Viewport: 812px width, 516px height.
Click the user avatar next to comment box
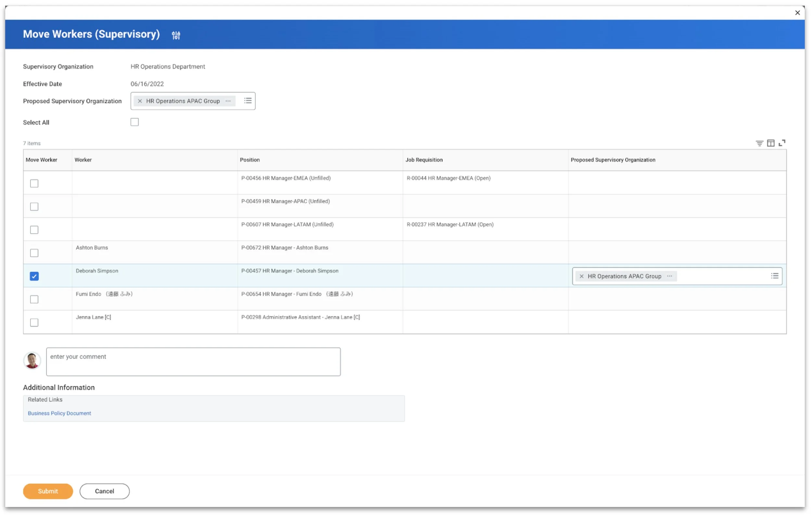[32, 361]
